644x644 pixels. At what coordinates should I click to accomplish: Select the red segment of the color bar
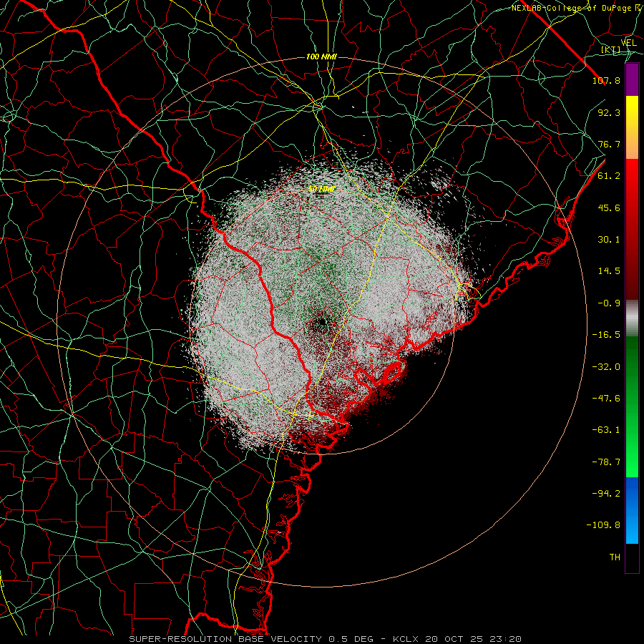pos(632,229)
